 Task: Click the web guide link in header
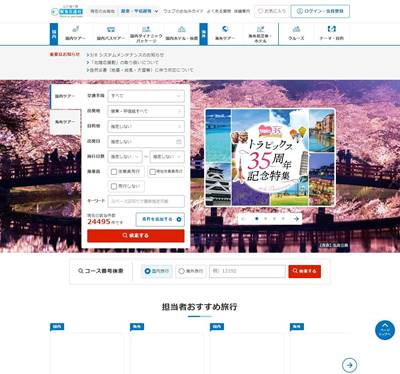coord(183,11)
